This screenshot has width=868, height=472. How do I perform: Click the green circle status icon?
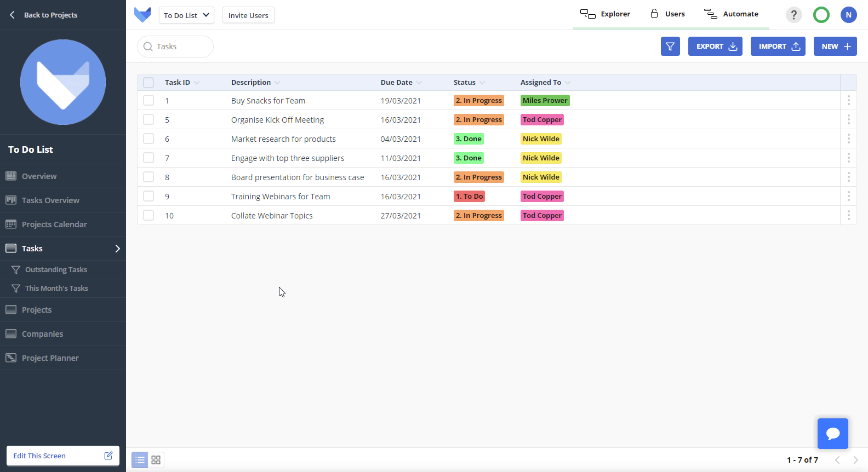(x=821, y=15)
